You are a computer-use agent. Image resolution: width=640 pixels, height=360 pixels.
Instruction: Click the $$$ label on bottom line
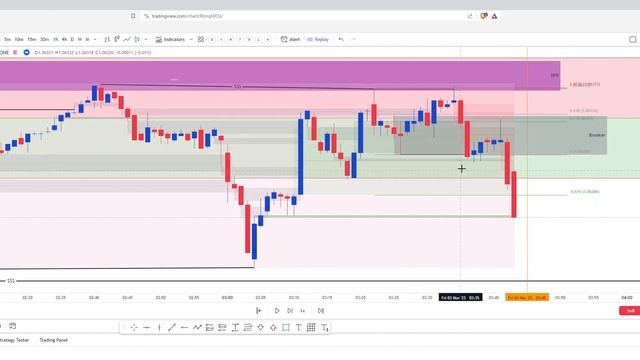tap(11, 281)
